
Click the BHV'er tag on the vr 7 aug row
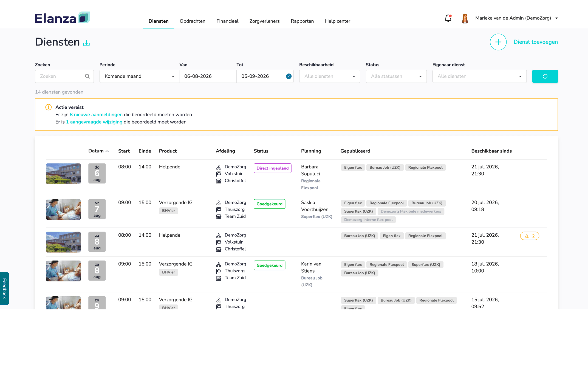pos(168,211)
